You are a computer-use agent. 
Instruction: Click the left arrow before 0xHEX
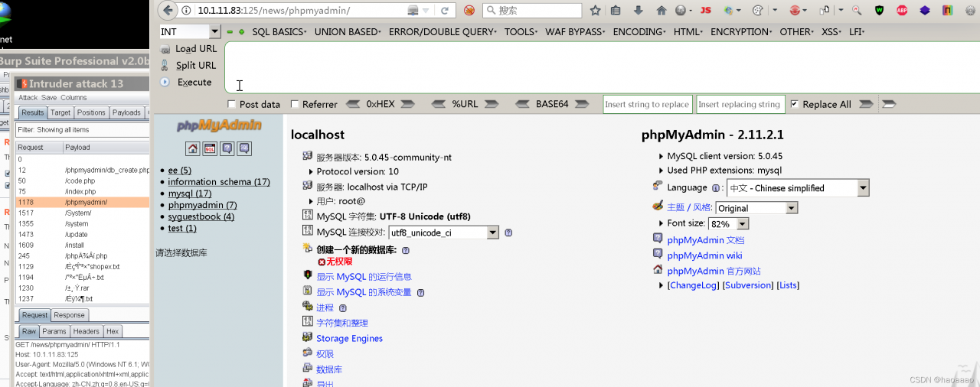pos(353,104)
